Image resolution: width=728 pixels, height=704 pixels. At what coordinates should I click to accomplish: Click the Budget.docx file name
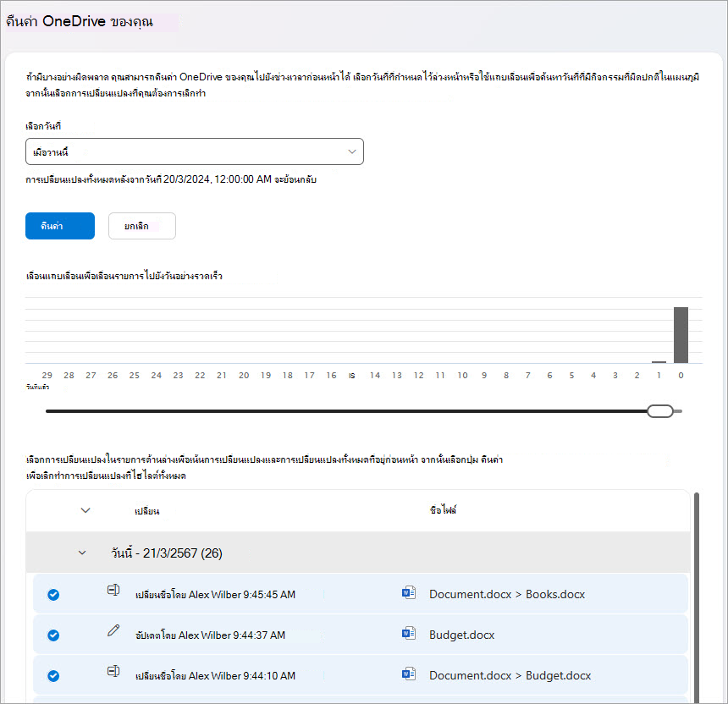462,635
